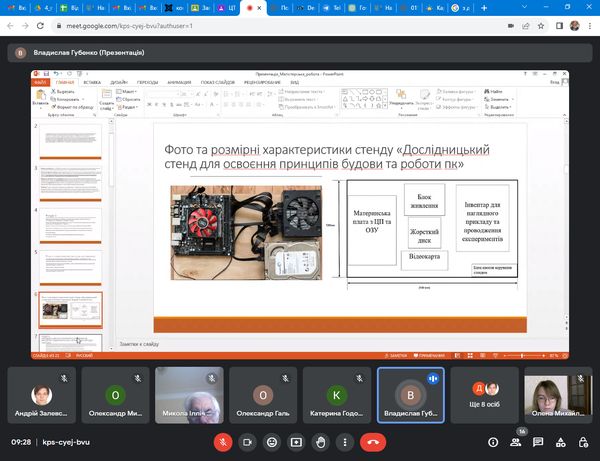Viewport: 600px width, 461px height.
Task: Open host controls lock icon
Action: click(584, 440)
